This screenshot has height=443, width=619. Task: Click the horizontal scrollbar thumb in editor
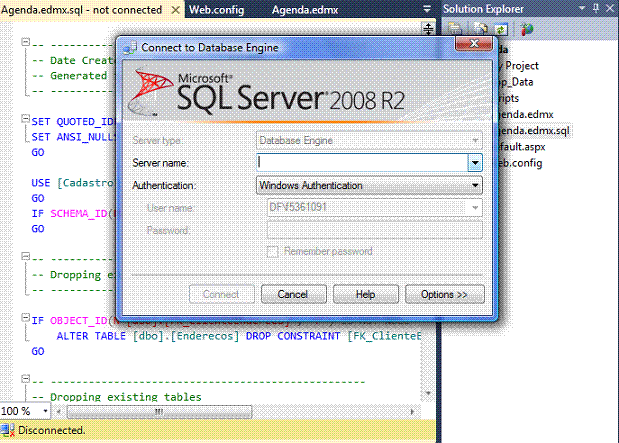(159, 412)
